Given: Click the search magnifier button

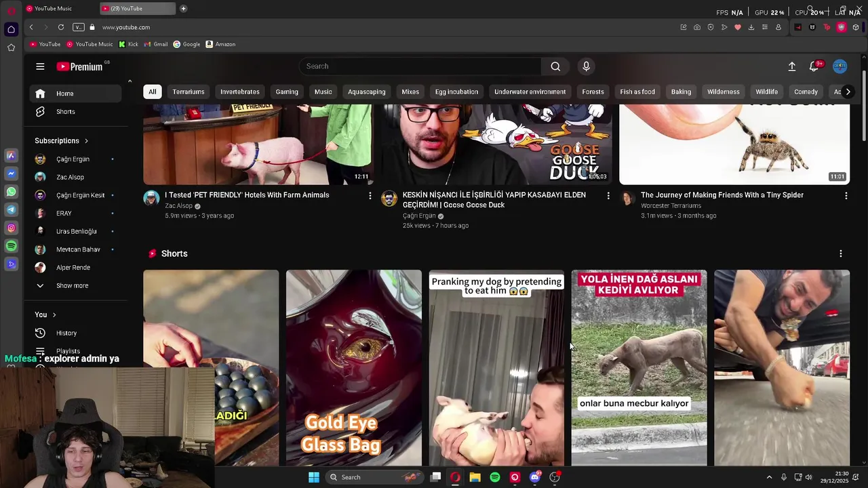Looking at the screenshot, I should click(x=555, y=66).
